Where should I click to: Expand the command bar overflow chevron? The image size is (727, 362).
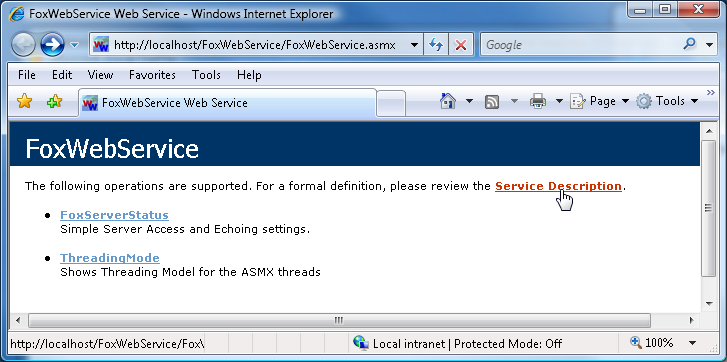coord(710,93)
